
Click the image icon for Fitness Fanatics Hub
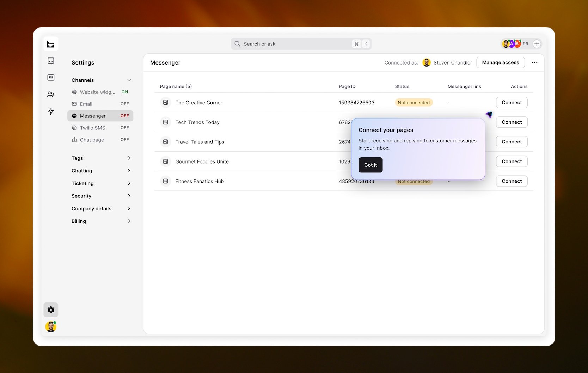click(x=166, y=181)
